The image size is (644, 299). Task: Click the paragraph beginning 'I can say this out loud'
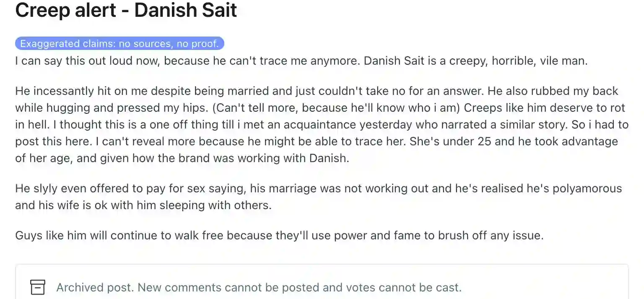[301, 61]
